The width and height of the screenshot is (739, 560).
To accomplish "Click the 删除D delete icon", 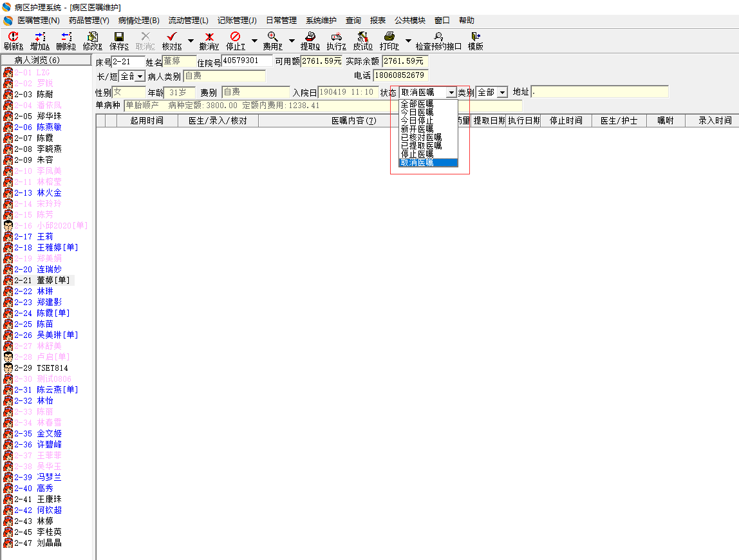I will point(66,37).
